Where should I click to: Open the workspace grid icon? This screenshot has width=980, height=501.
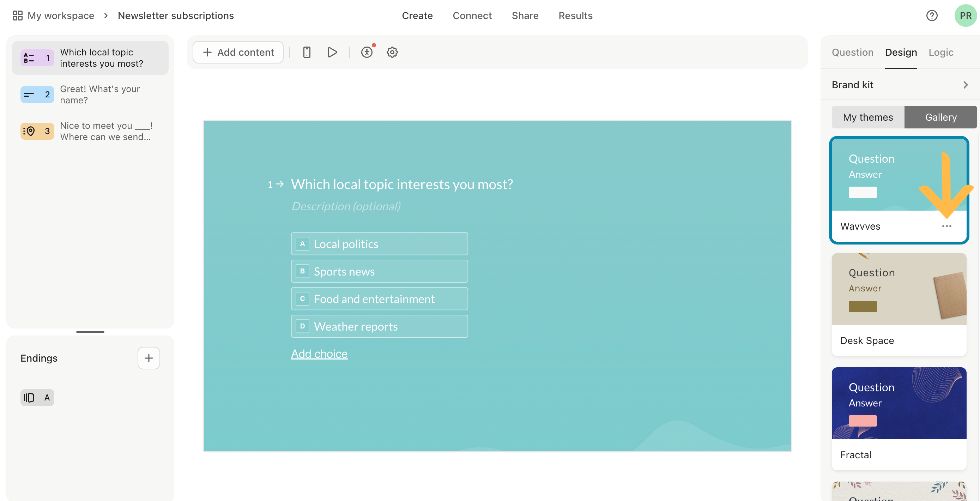click(18, 16)
